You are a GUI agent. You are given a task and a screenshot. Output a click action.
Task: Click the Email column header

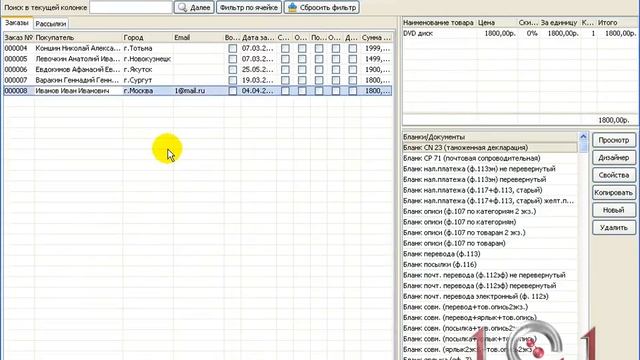pos(198,38)
